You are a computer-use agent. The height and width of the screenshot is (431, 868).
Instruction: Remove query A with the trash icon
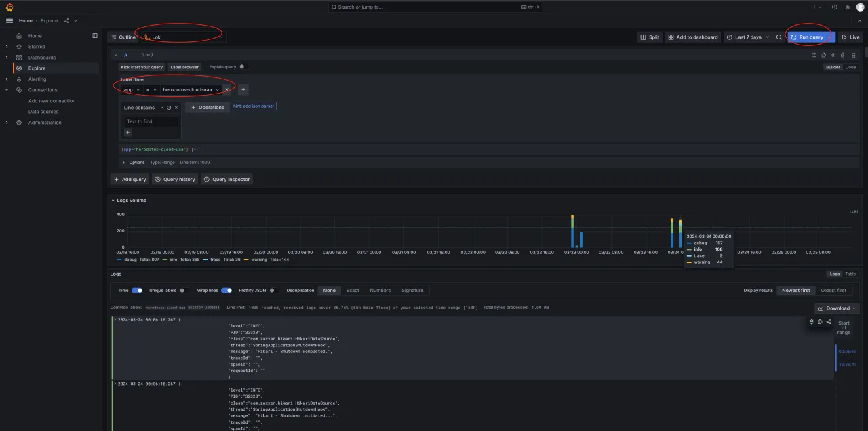(843, 54)
